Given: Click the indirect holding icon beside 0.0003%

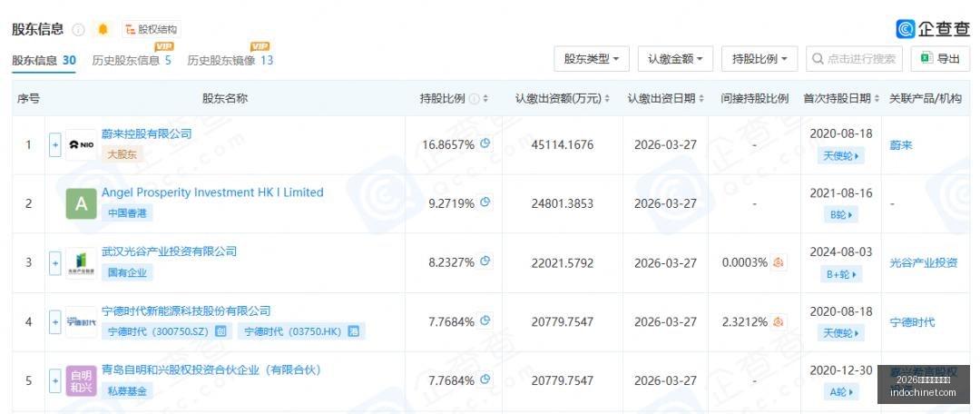Looking at the screenshot, I should tap(779, 262).
